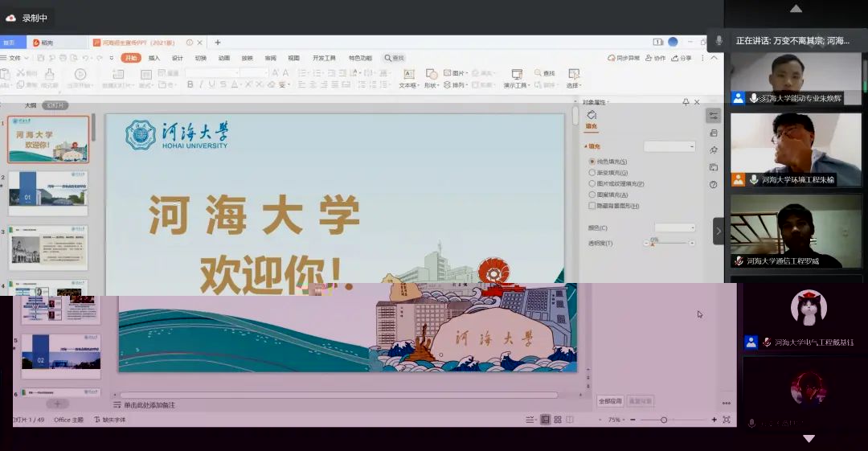The height and width of the screenshot is (451, 868).
Task: Click the Share (分享) icon
Action: click(682, 58)
